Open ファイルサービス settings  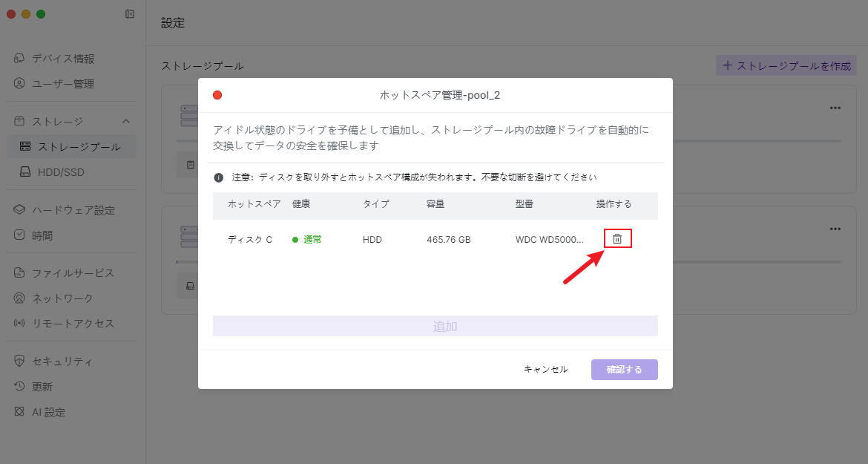tap(73, 273)
